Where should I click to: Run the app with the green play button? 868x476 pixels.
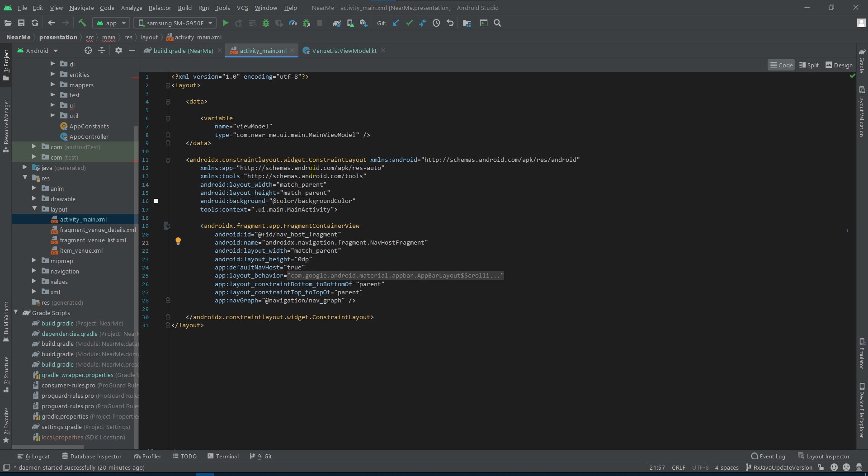tap(225, 23)
